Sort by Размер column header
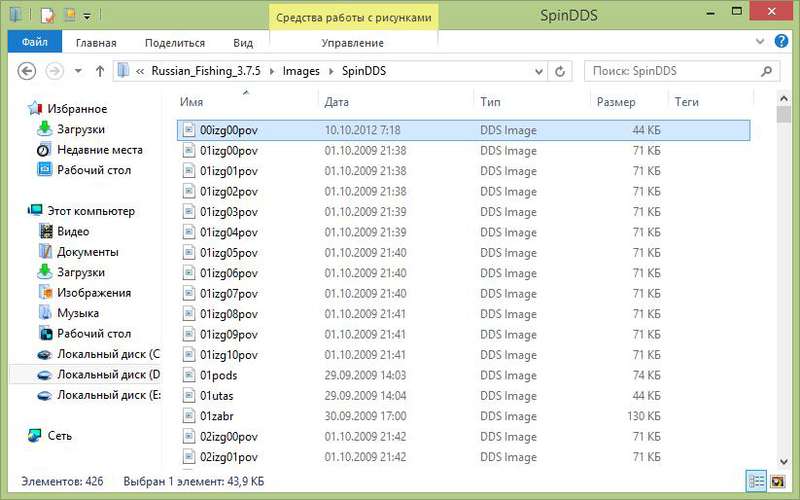Screen dimensions: 800x500 click(616, 102)
